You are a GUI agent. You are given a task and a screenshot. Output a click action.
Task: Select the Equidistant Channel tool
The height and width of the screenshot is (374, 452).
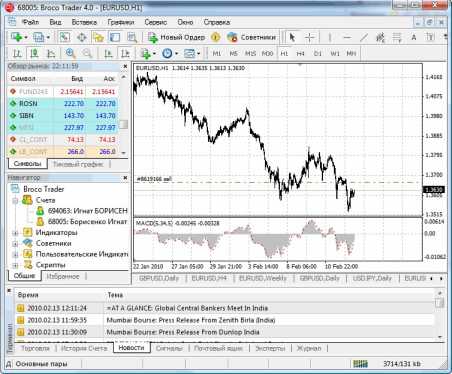click(380, 37)
